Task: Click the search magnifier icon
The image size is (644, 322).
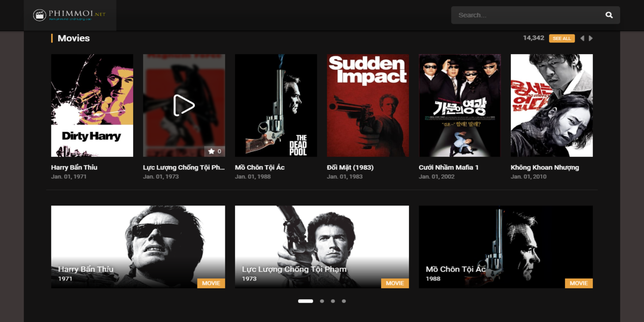Action: point(609,15)
